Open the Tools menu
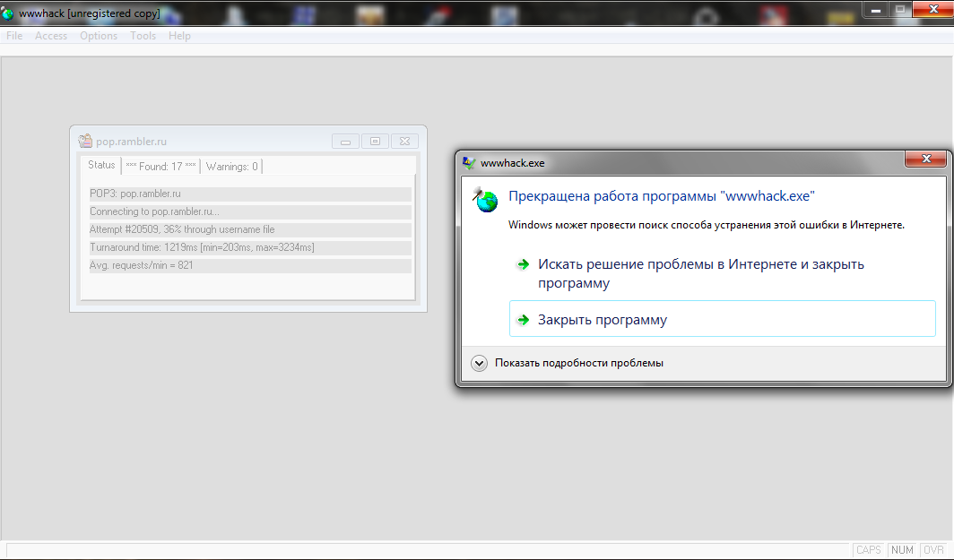Image resolution: width=954 pixels, height=560 pixels. coord(143,36)
